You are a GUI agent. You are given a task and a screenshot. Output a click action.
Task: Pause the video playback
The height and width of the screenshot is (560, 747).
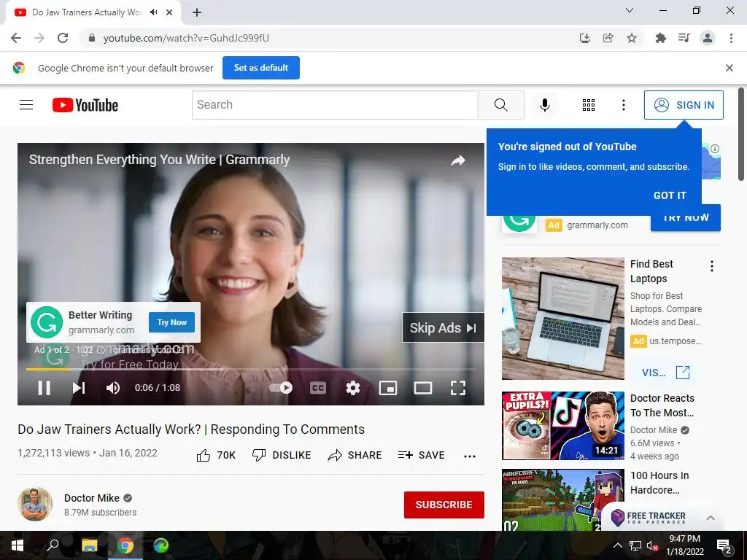tap(44, 388)
